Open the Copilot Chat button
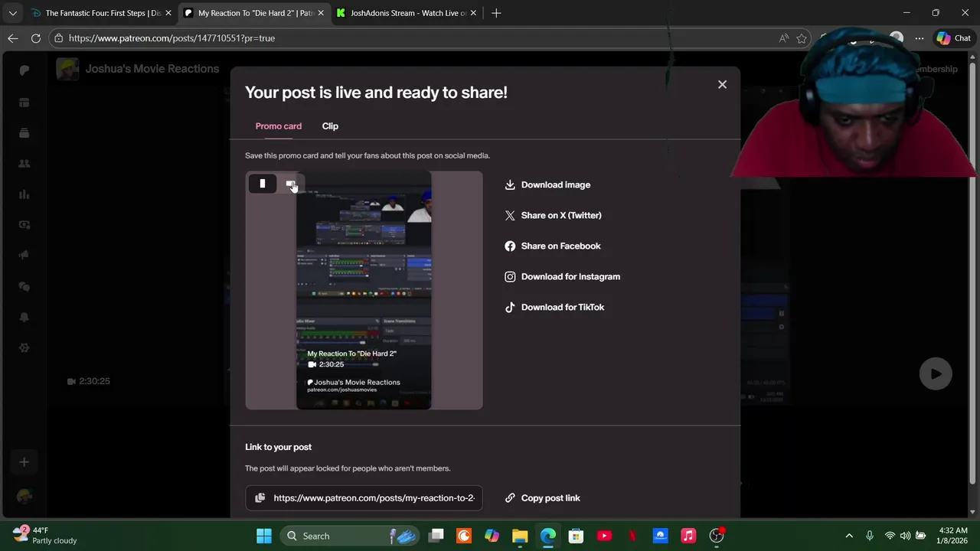This screenshot has width=980, height=551. [x=953, y=38]
